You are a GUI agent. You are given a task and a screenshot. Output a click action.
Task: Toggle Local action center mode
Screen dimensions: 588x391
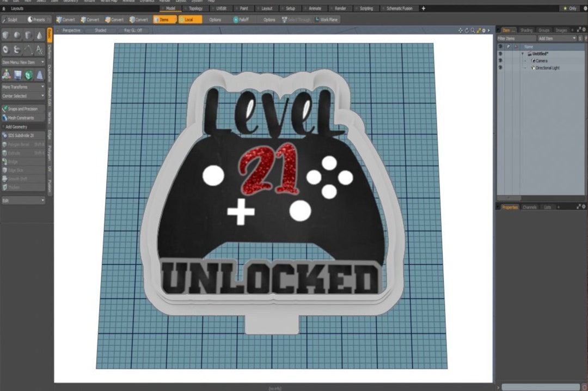point(189,19)
